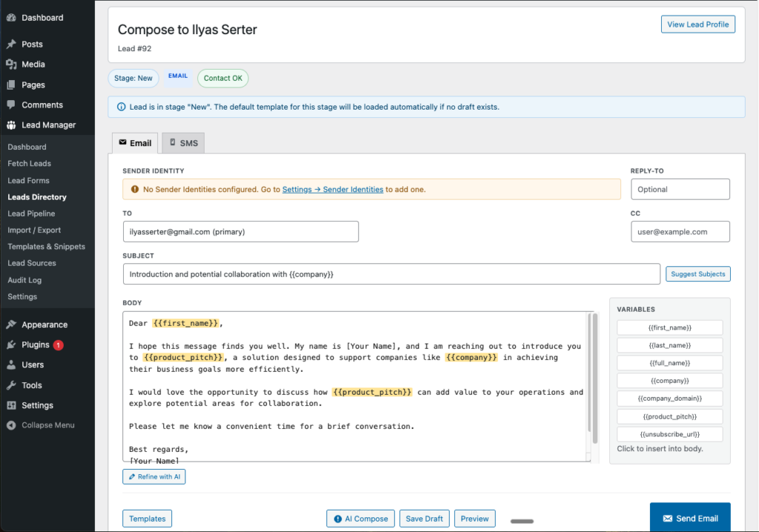Click the Users person icon
Viewport: 759px width, 532px height.
(11, 365)
